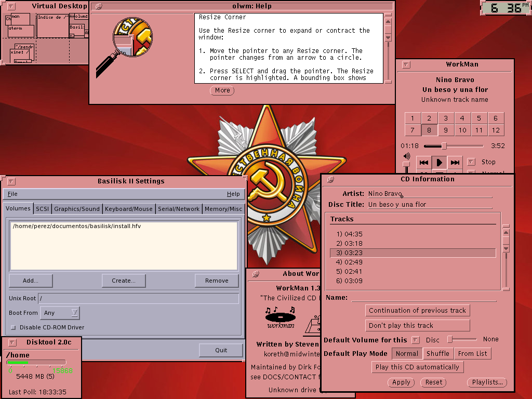Click the track Name field
The width and height of the screenshot is (532, 399).
point(424,298)
